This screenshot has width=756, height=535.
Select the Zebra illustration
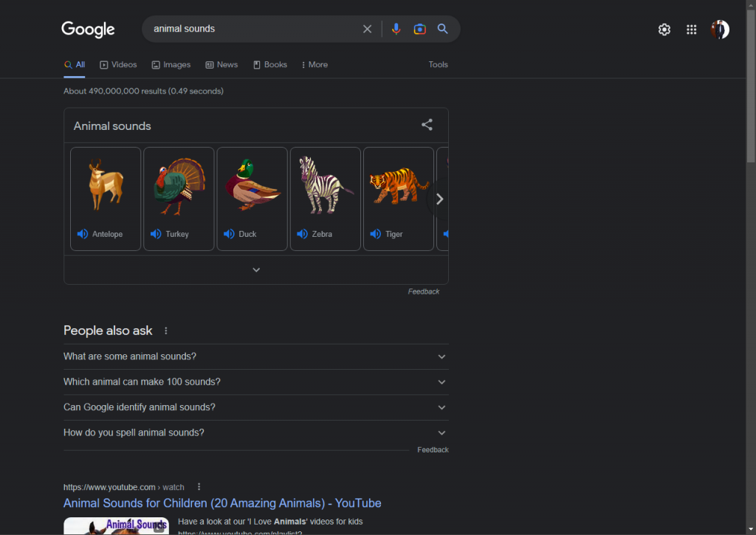tap(326, 185)
